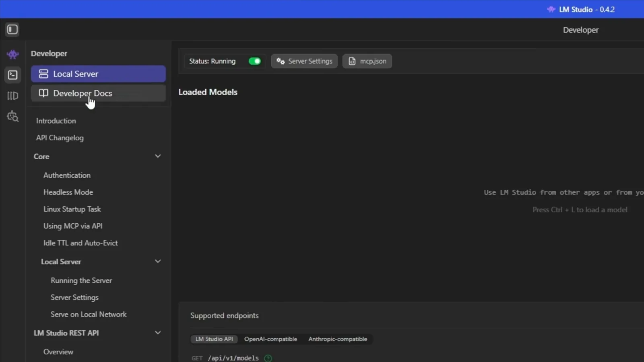Open Serve on Local Network page
The image size is (644, 362).
pos(89,314)
